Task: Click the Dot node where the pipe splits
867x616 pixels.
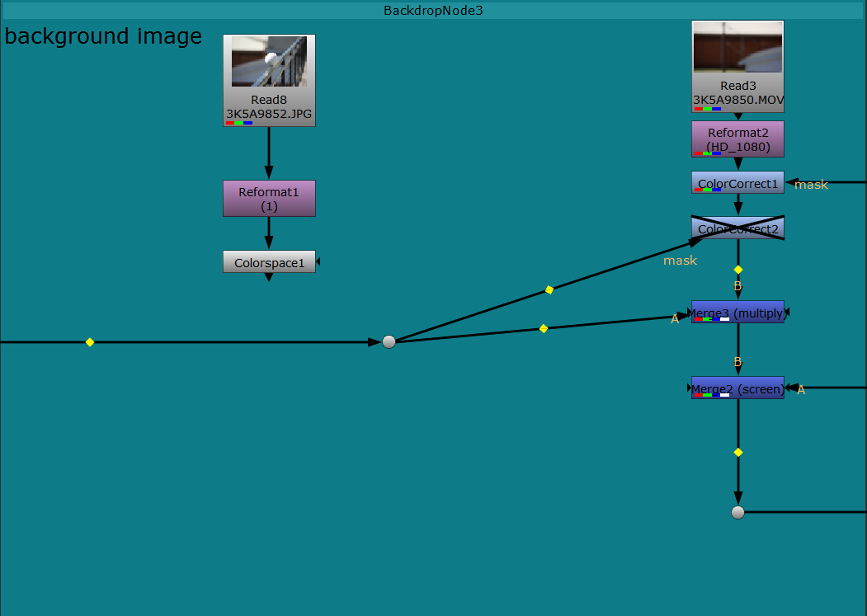Action: coord(389,341)
